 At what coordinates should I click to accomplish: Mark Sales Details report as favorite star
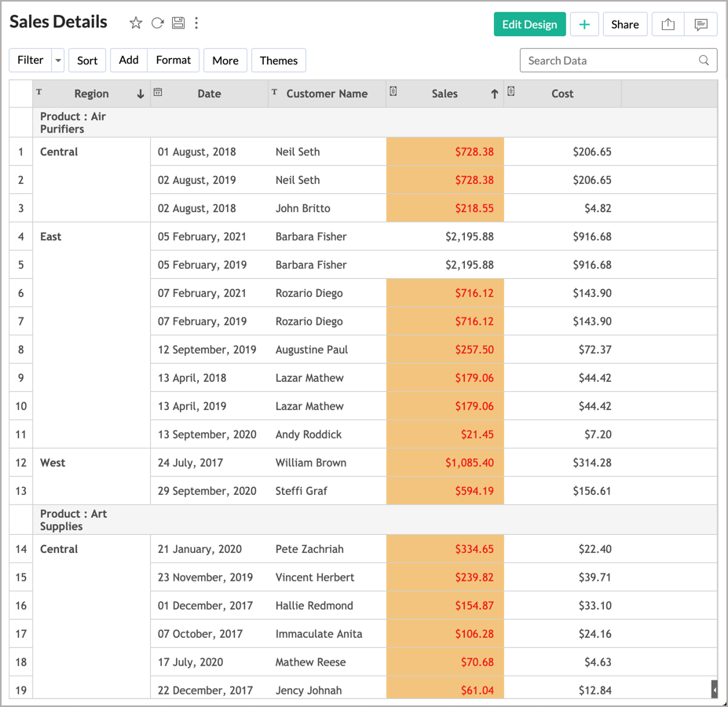tap(135, 22)
